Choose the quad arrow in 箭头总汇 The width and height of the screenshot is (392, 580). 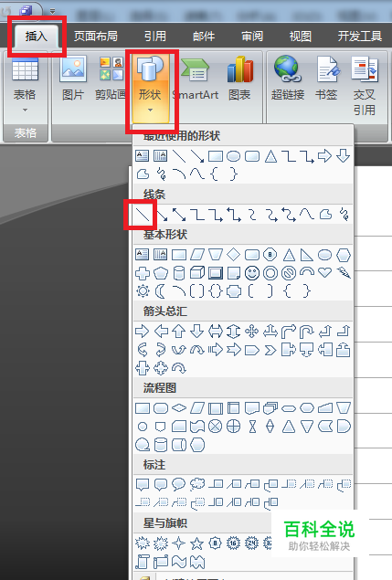[252, 331]
